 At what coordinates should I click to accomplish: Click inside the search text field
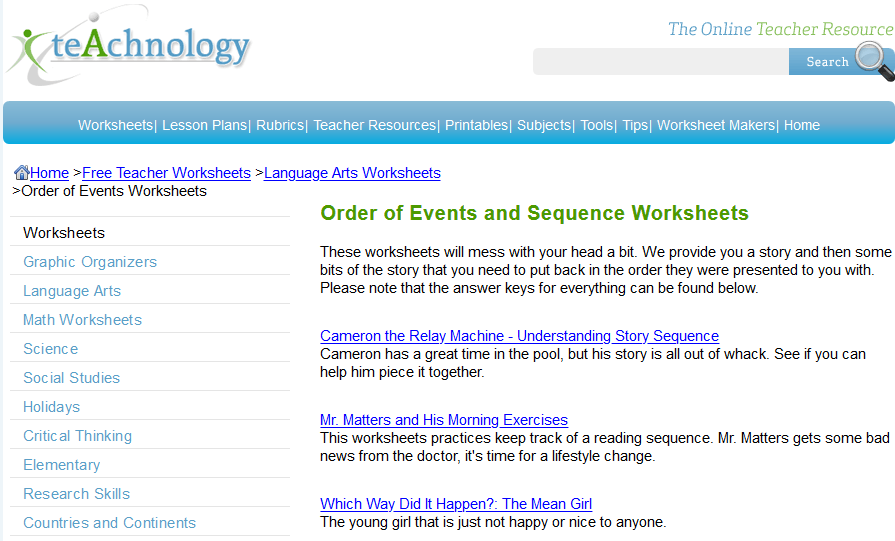click(660, 62)
